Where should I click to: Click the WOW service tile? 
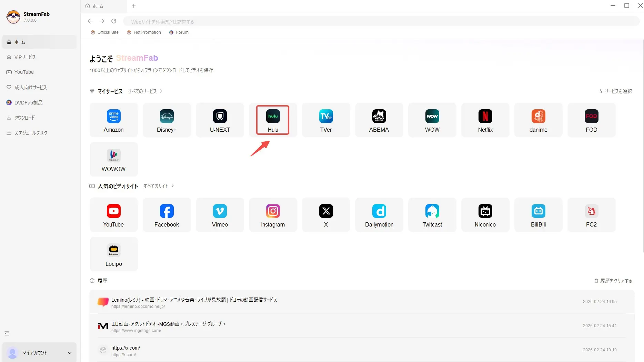click(432, 120)
